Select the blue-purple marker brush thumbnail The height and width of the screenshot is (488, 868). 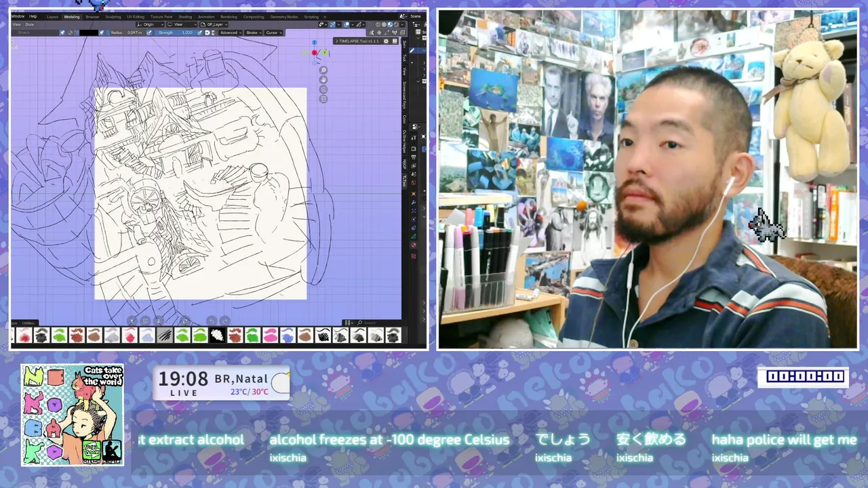[288, 335]
